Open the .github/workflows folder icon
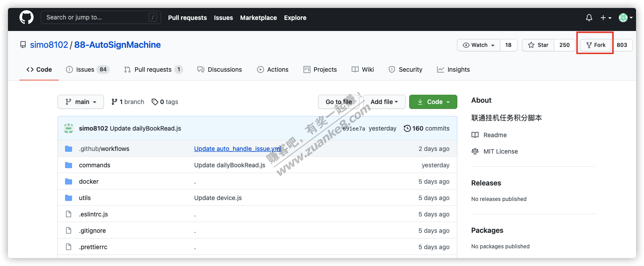 (x=69, y=149)
